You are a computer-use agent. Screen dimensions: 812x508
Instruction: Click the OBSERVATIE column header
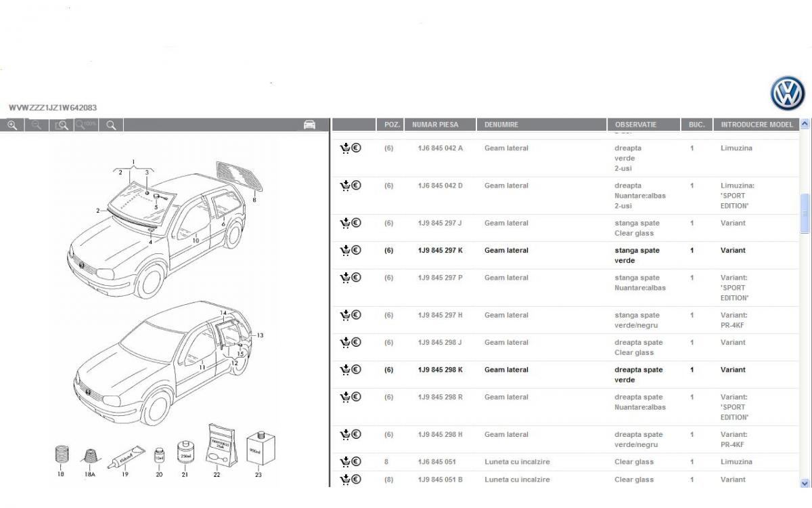point(635,125)
